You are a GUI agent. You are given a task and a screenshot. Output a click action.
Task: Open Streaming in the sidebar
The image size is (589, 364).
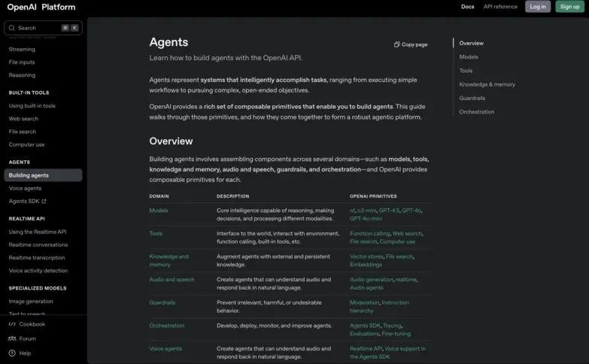tap(22, 49)
